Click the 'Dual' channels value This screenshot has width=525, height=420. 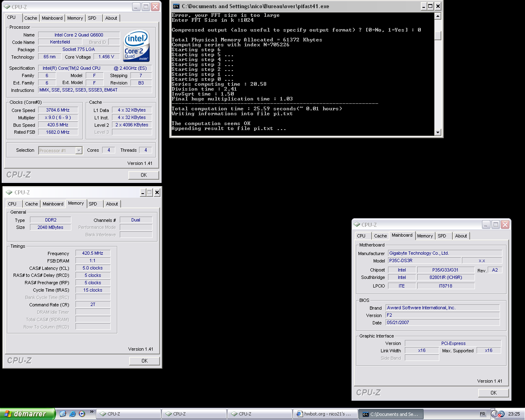[x=136, y=220]
